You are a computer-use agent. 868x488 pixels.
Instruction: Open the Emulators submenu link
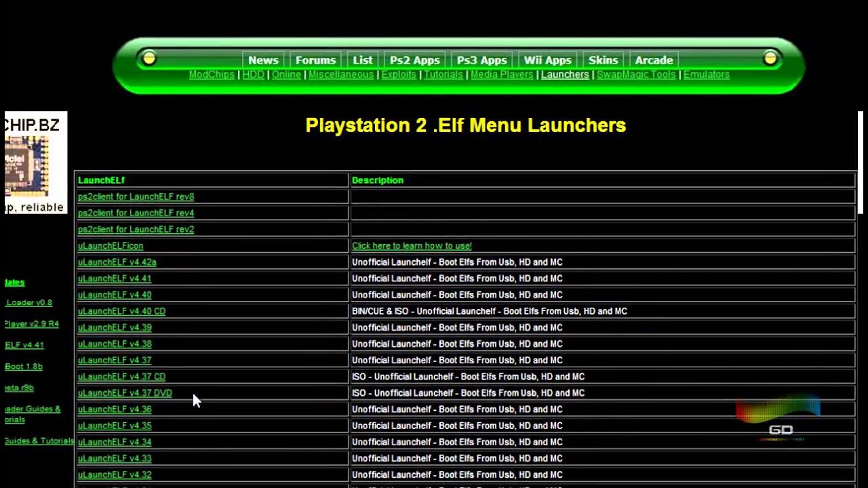pos(707,75)
